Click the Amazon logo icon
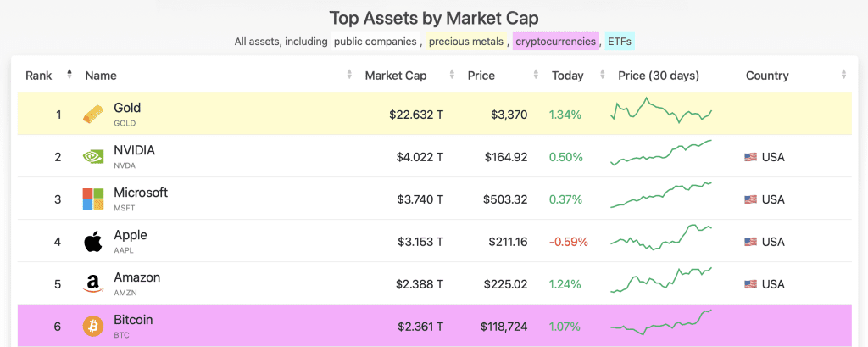Image resolution: width=868 pixels, height=347 pixels. click(x=93, y=283)
